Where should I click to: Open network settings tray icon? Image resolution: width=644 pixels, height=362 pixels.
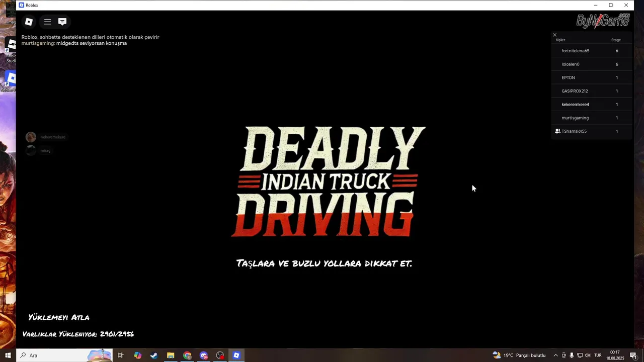(580, 355)
